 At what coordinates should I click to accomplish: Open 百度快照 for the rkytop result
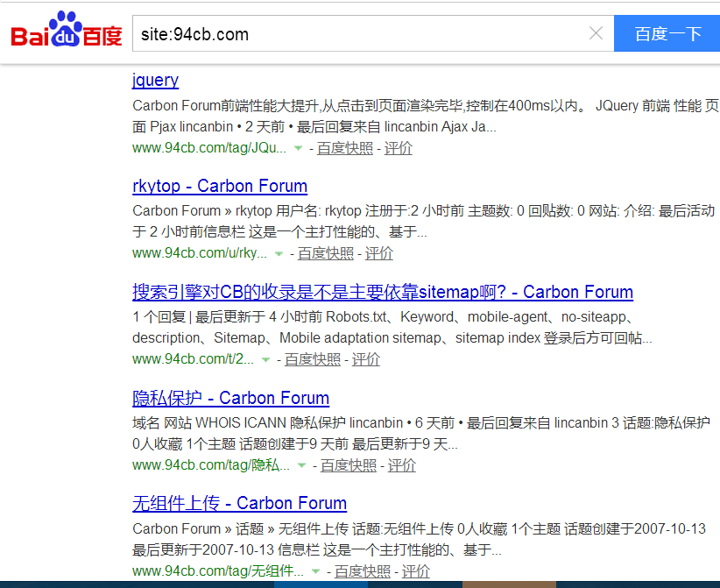click(x=326, y=253)
